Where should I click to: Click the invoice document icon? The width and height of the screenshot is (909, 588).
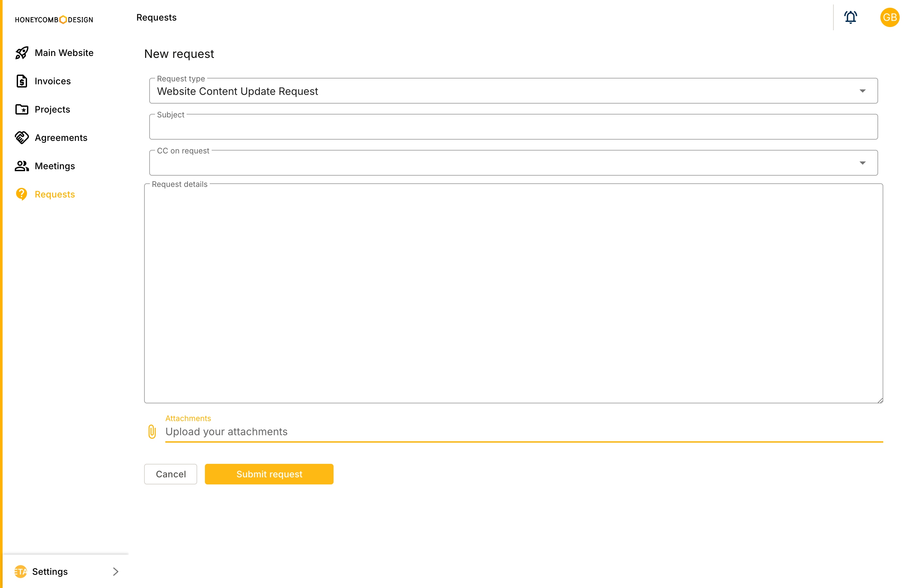point(22,81)
